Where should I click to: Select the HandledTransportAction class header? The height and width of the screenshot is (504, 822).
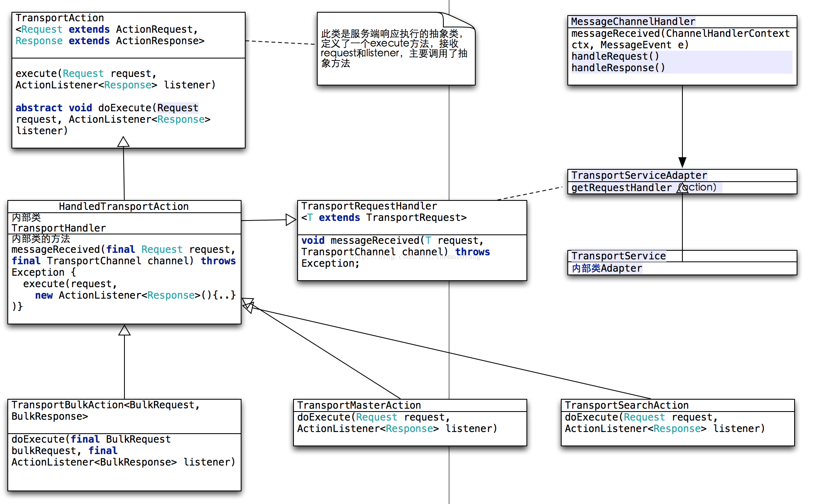124,207
